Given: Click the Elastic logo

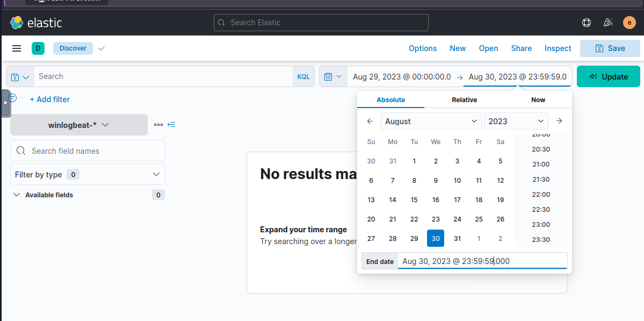Looking at the screenshot, I should coord(36,23).
